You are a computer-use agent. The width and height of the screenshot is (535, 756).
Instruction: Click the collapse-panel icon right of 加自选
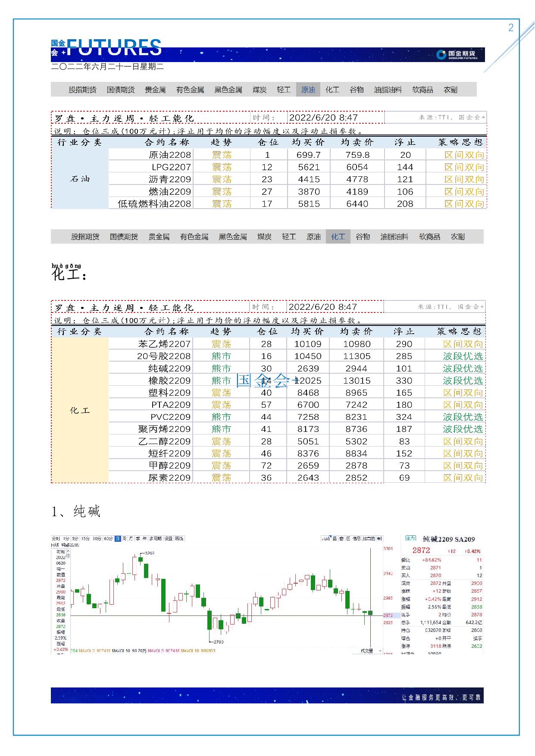coord(379,539)
